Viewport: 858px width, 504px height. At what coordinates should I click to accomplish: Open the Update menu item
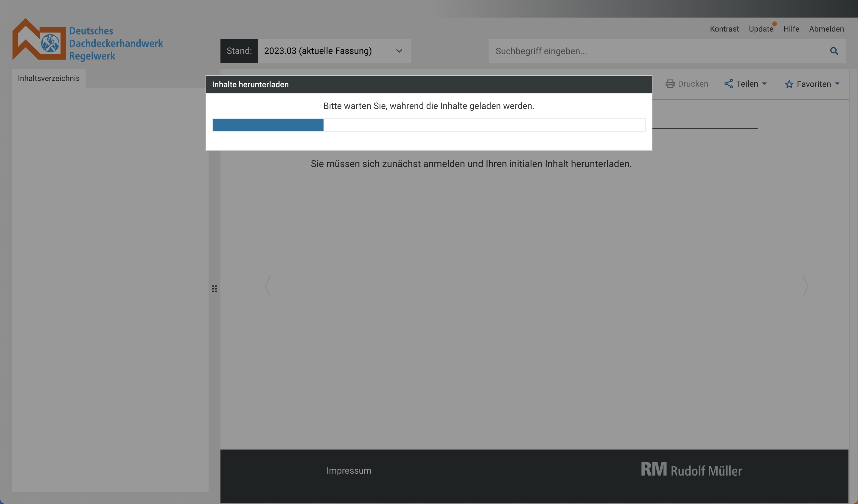761,29
